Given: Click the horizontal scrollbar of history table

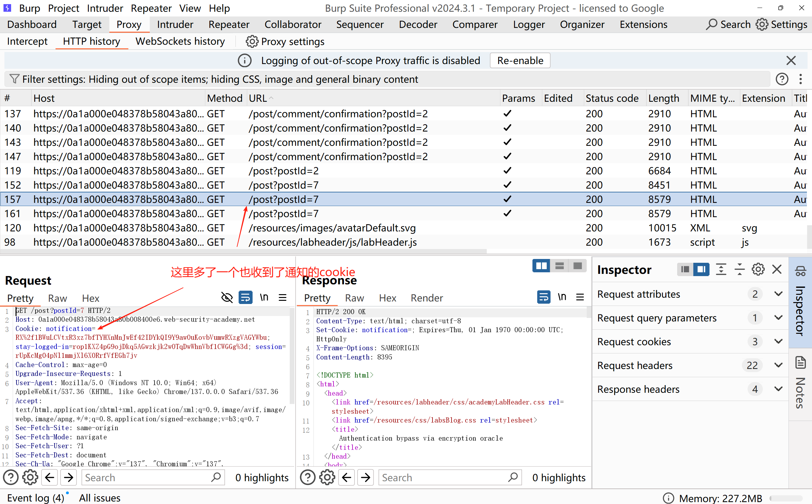Looking at the screenshot, I should pos(243,251).
